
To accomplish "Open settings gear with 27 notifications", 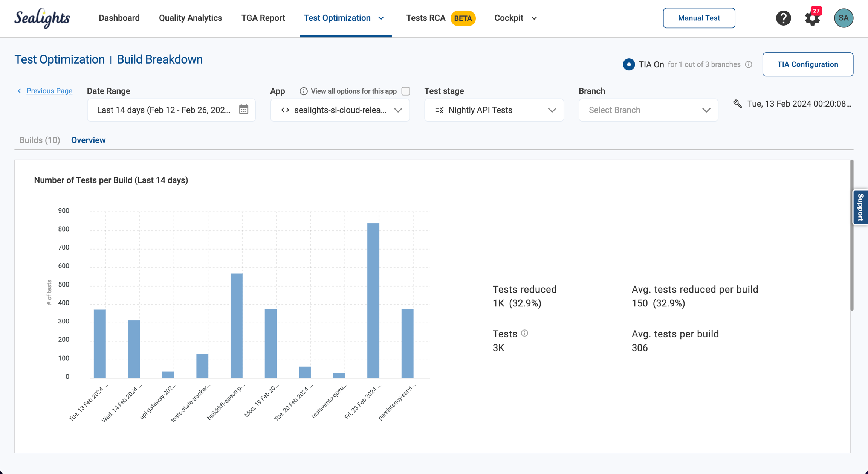I will (x=812, y=18).
